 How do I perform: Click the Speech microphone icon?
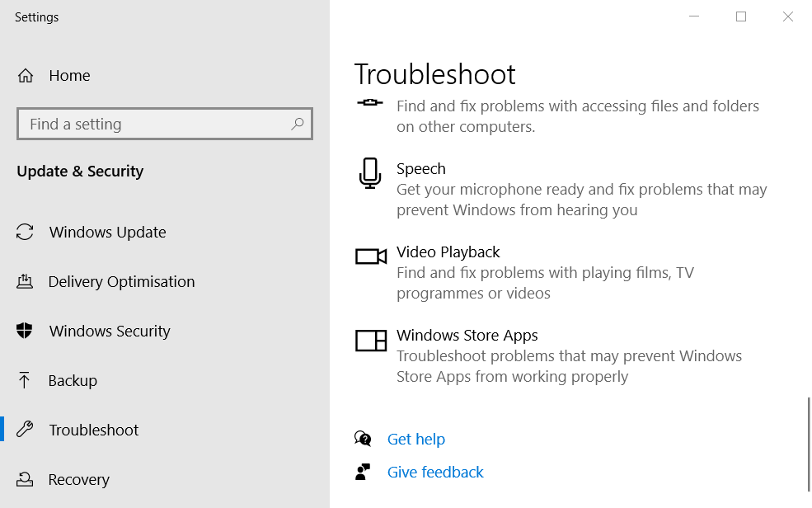point(370,173)
